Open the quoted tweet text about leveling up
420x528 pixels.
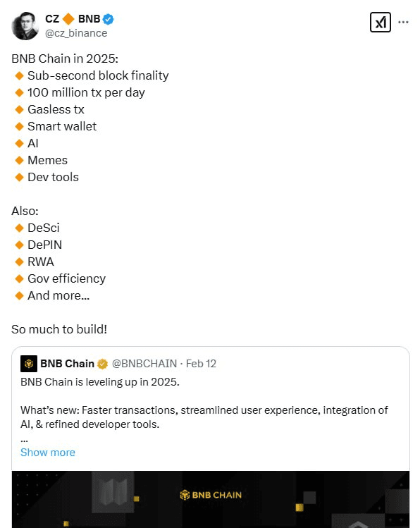click(x=100, y=382)
